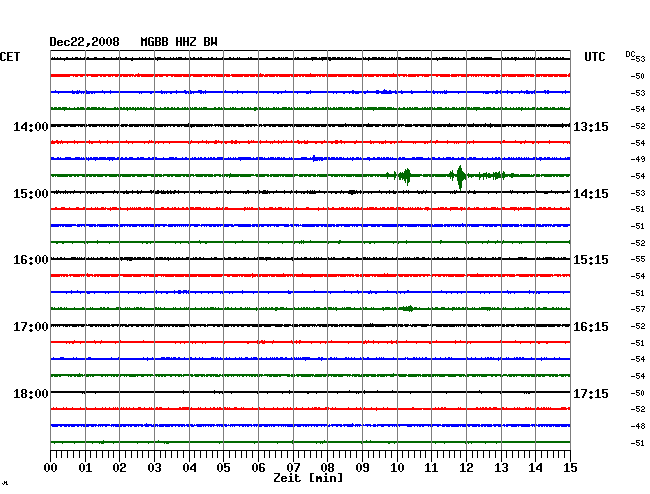Select the 14:00 CET time label
This screenshot has width=650, height=494.
point(31,127)
